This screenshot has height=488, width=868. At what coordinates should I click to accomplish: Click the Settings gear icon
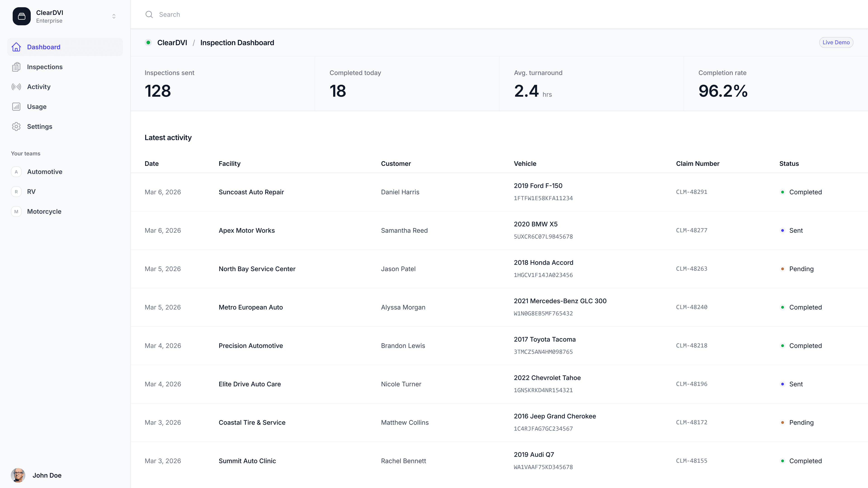(x=17, y=126)
